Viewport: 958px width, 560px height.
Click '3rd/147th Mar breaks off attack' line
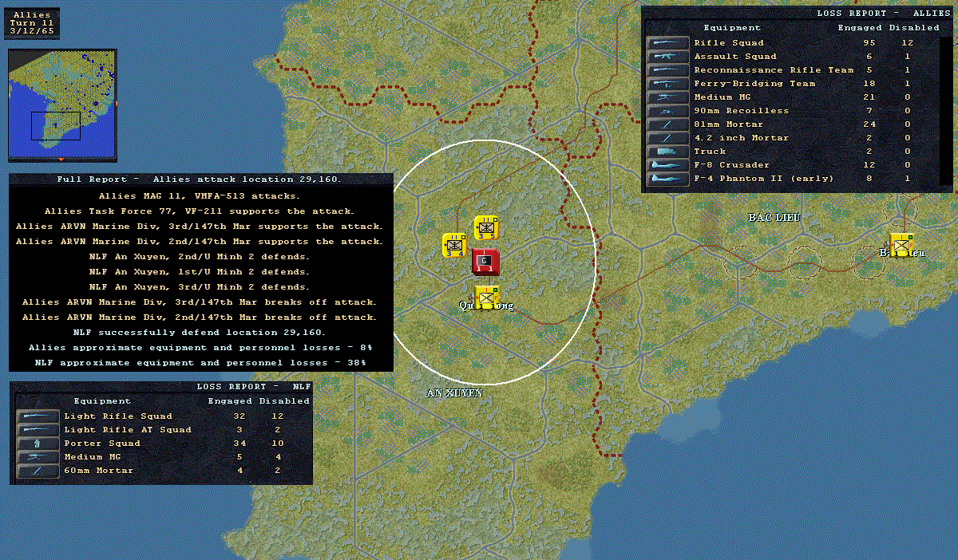coord(200,302)
